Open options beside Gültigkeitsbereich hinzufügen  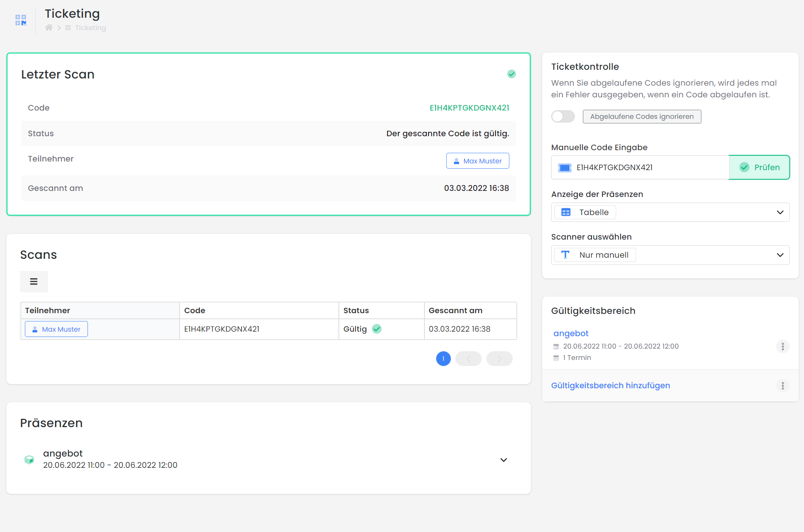pos(782,386)
